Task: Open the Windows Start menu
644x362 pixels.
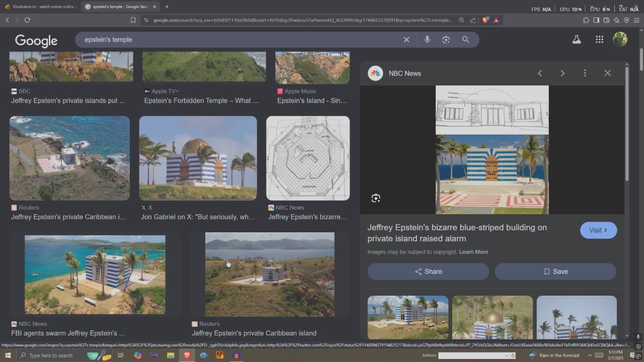Action: pyautogui.click(x=8, y=355)
